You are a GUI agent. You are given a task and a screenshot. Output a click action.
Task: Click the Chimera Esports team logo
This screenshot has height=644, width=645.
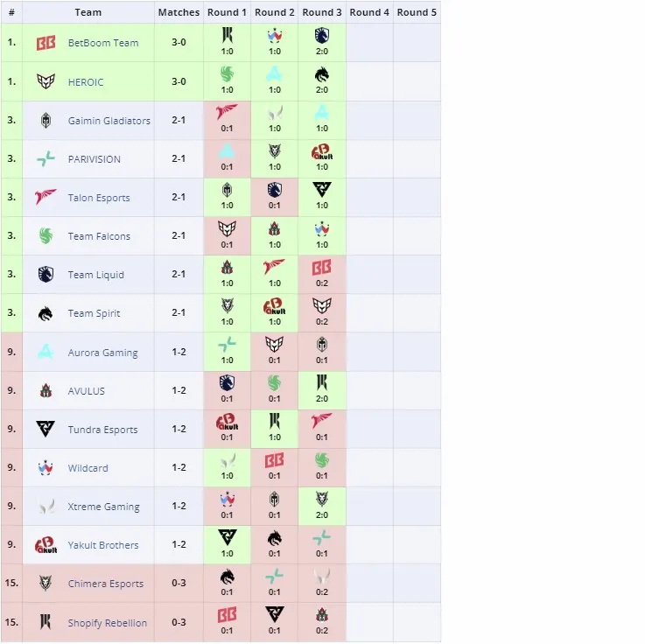pyautogui.click(x=46, y=583)
